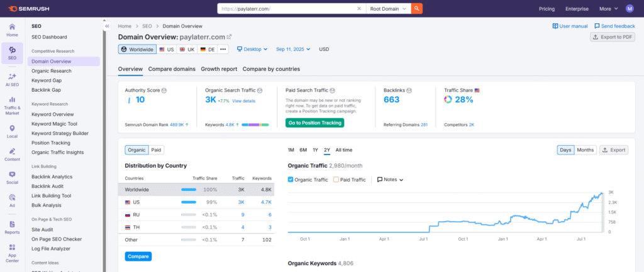Open the AI SEO sidebar icon
This screenshot has height=272, width=644.
click(x=12, y=79)
